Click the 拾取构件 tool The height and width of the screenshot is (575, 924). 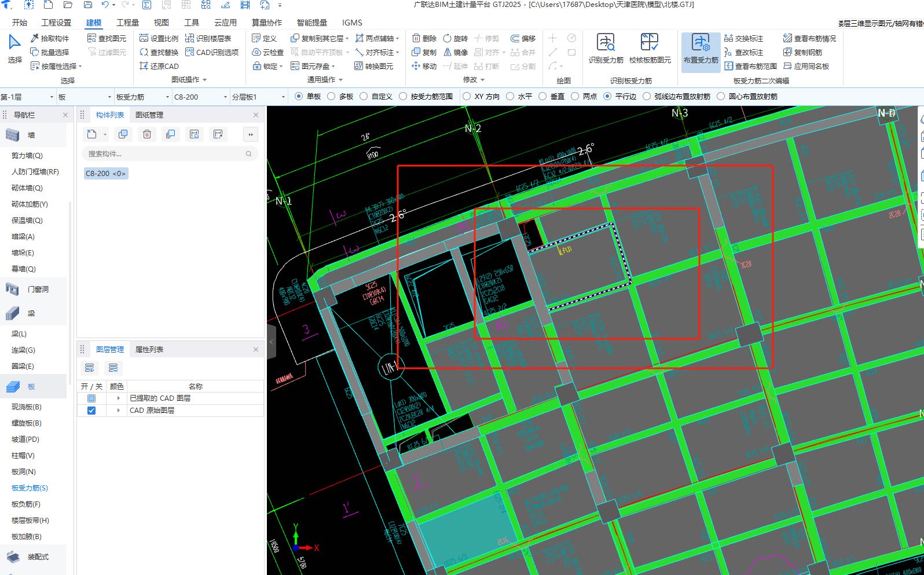pyautogui.click(x=50, y=38)
